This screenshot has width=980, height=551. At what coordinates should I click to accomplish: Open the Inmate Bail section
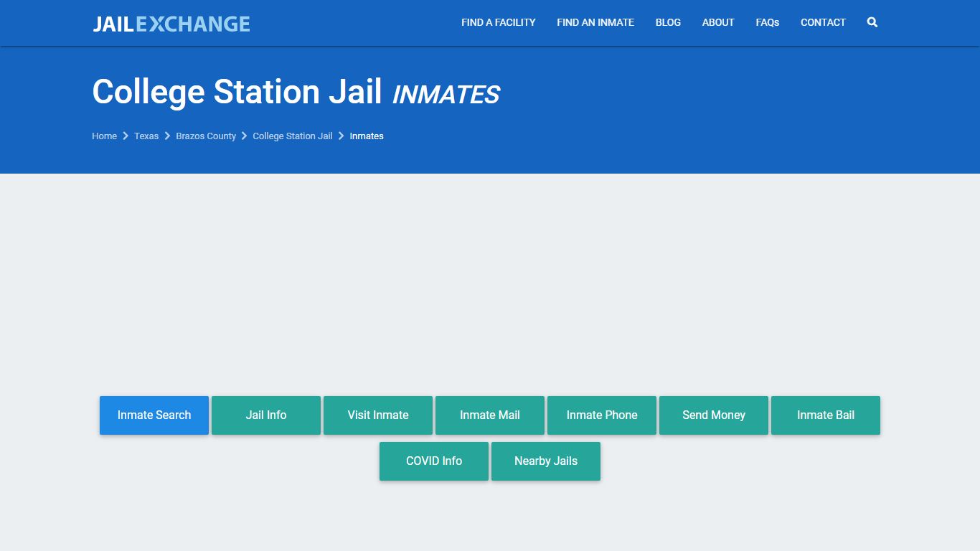click(x=826, y=415)
